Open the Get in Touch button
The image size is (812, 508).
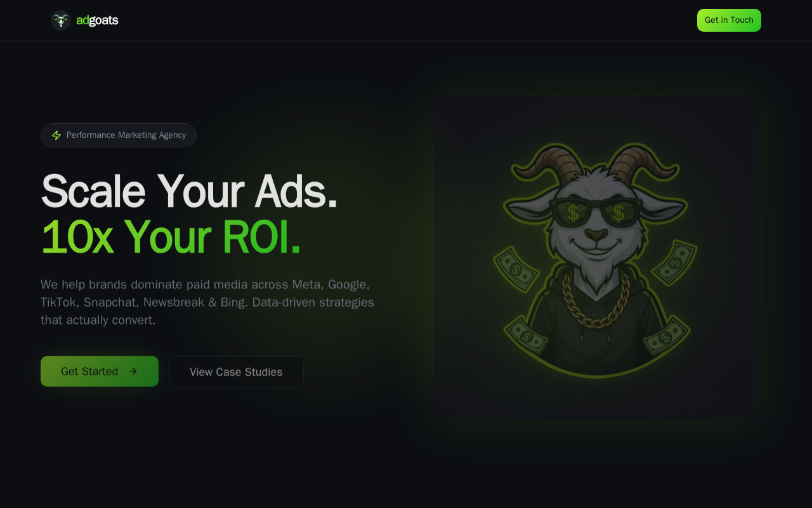coord(729,20)
